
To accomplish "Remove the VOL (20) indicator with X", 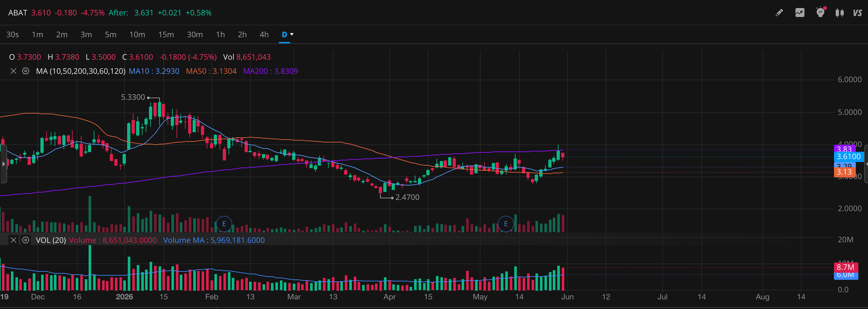I will coord(13,240).
